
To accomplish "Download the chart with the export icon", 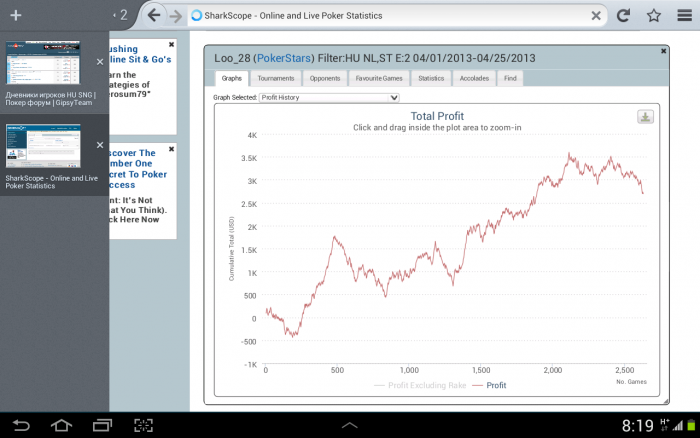I will point(645,117).
